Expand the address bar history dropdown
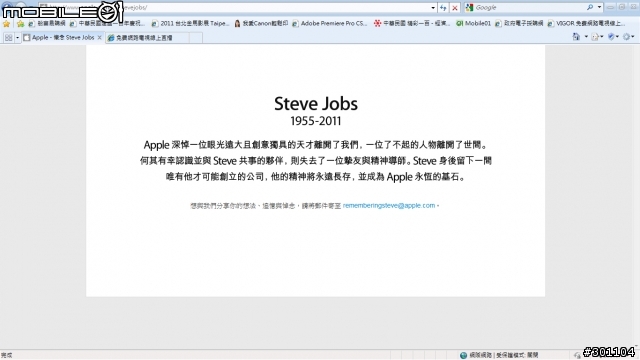Image resolution: width=640 pixels, height=360 pixels. [433, 7]
